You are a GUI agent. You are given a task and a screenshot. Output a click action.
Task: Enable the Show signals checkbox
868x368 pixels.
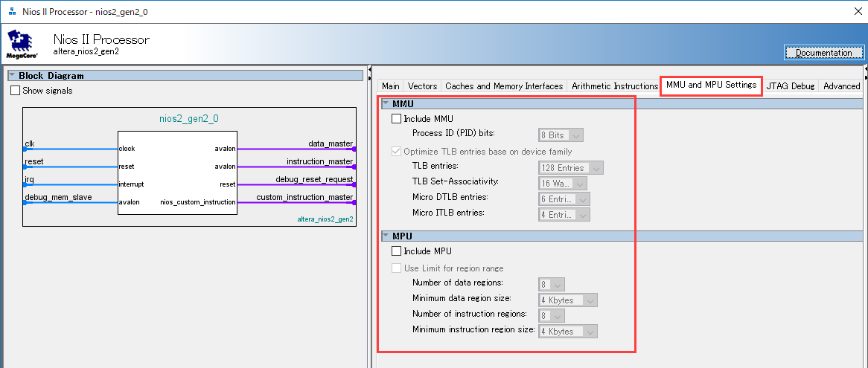(16, 91)
